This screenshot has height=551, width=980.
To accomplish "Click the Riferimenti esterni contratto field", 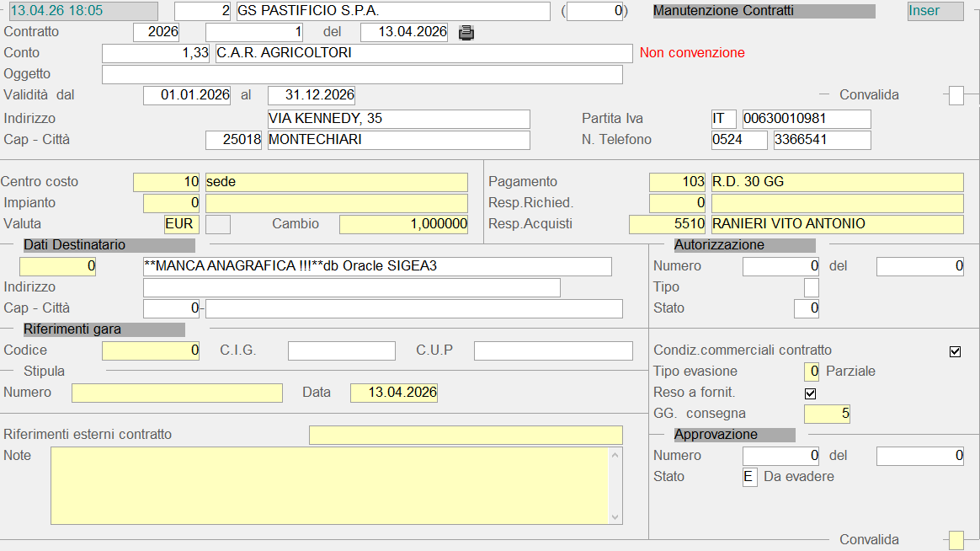I will click(466, 435).
